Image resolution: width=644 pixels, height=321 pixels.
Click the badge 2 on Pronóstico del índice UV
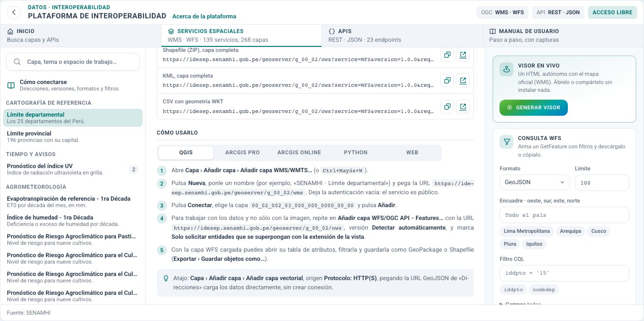[x=134, y=169]
